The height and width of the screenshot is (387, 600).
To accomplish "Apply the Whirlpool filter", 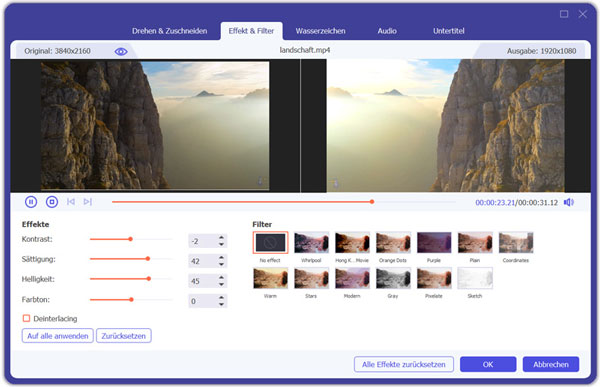I will point(311,242).
